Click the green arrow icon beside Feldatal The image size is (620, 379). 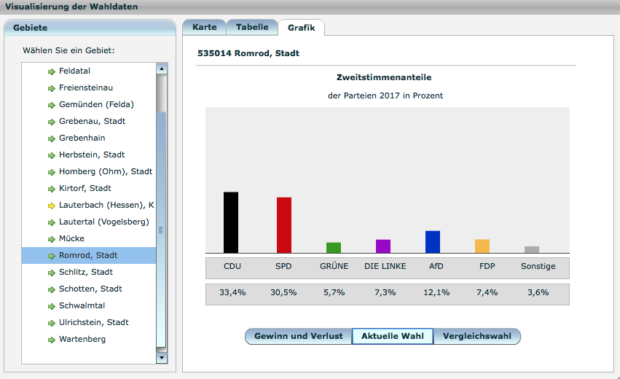pos(51,72)
